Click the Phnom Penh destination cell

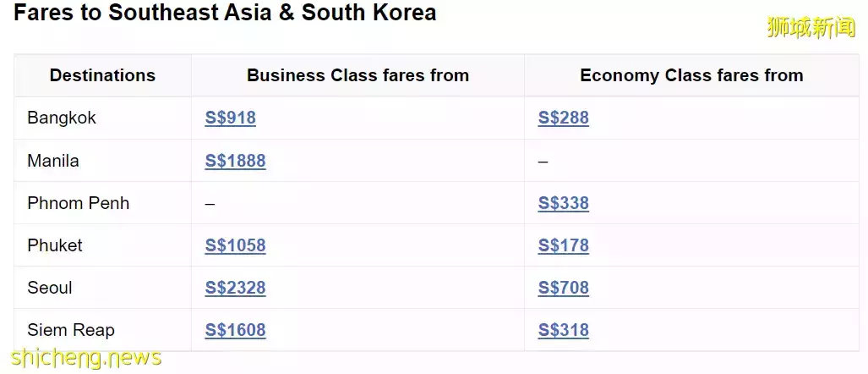[x=78, y=203]
